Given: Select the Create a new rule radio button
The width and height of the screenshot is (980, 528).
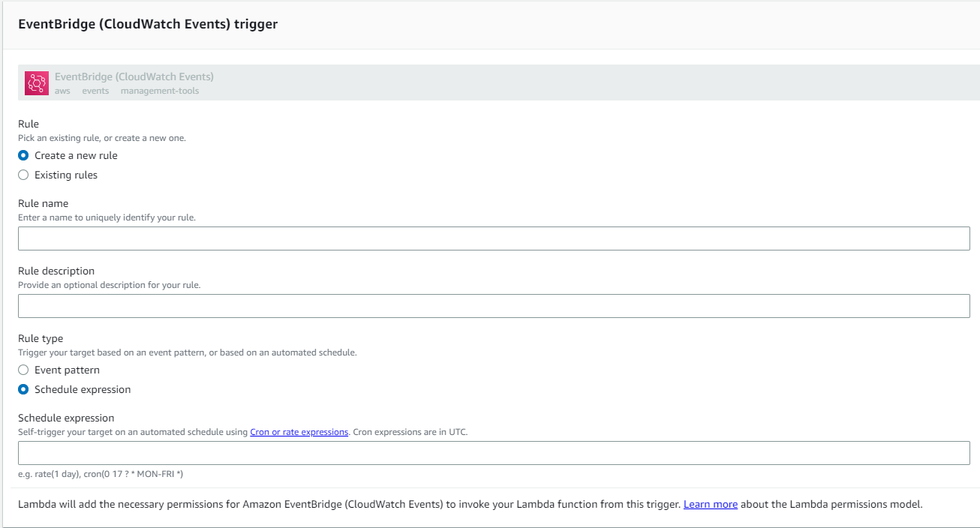Looking at the screenshot, I should [x=23, y=155].
